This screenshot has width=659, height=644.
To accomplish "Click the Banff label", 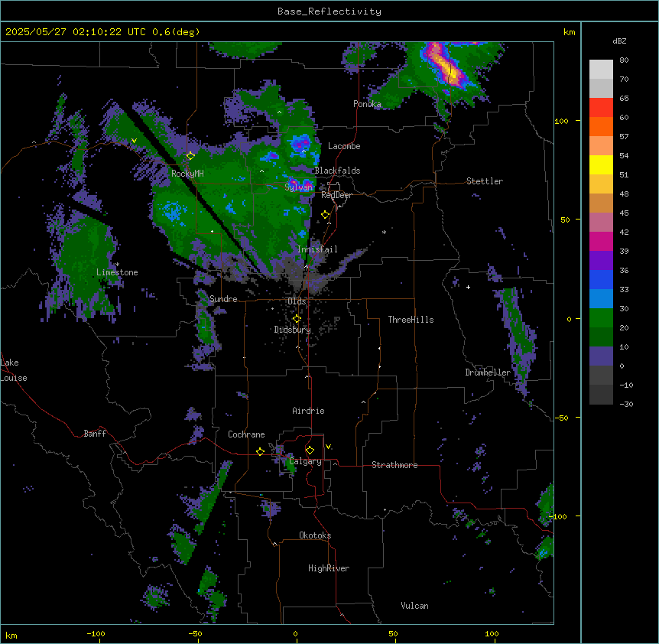I will tap(95, 434).
